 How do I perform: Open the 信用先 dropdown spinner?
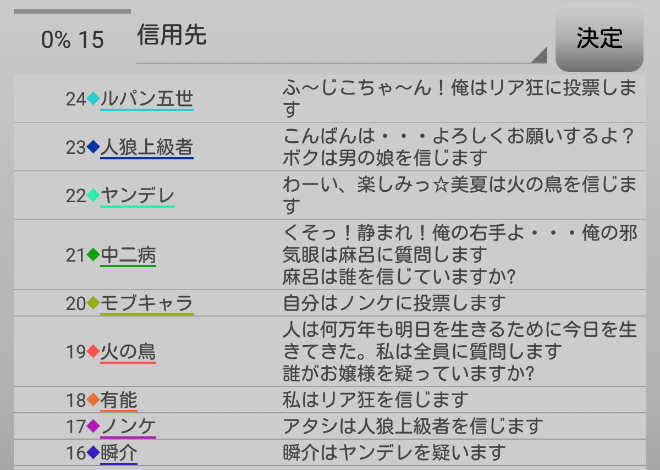click(x=340, y=38)
